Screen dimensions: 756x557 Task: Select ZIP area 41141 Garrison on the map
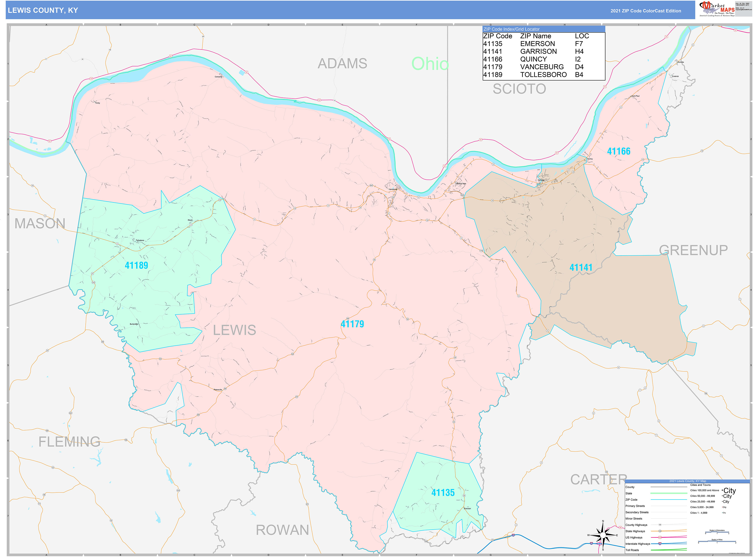pyautogui.click(x=581, y=267)
